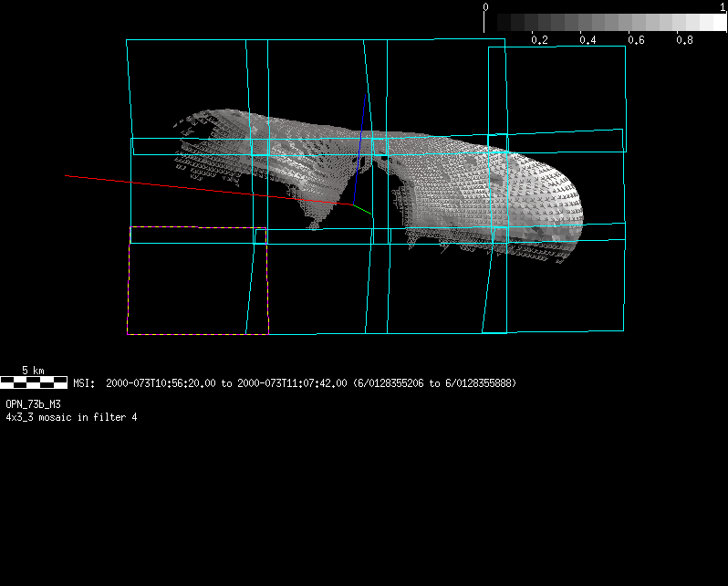Click the color bar minimum label 0
The image size is (728, 586).
(485, 6)
